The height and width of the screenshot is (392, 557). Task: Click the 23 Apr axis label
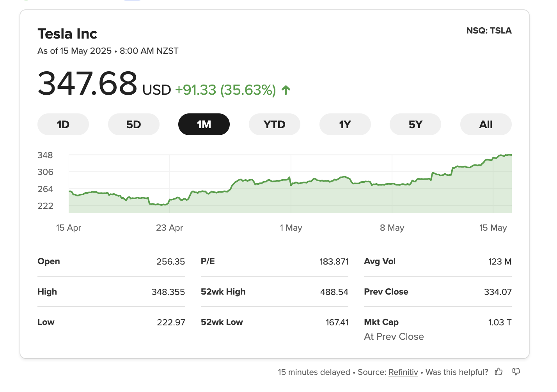pos(169,228)
